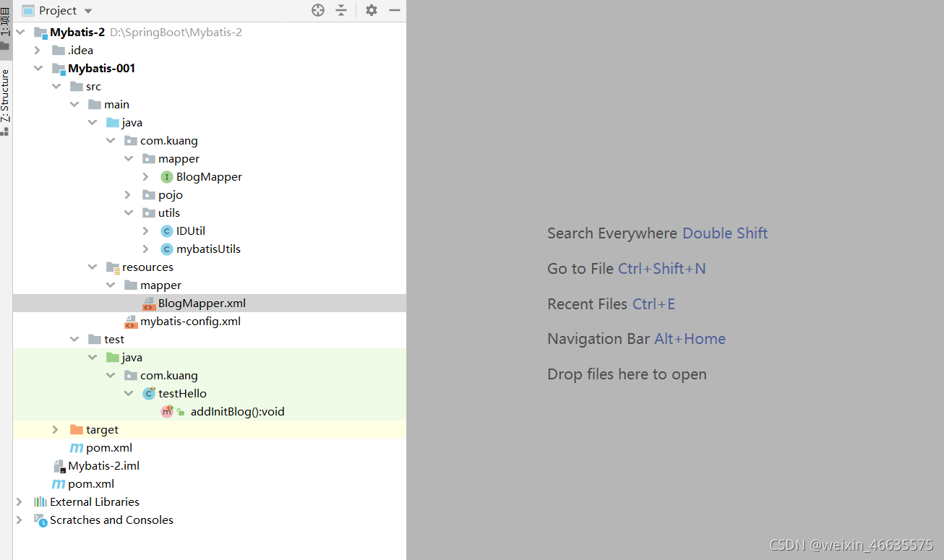Click the BlogMapper.xml file icon
The image size is (944, 560).
[x=149, y=303]
